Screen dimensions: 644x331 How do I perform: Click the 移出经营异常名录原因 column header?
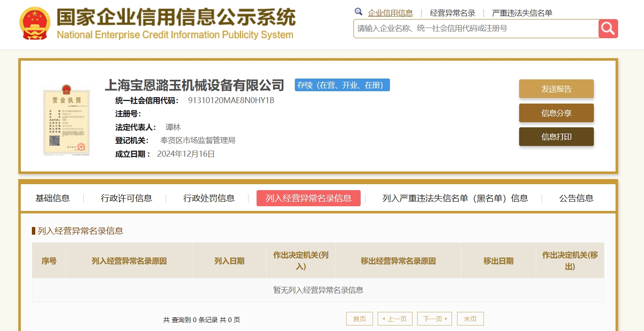[398, 261]
